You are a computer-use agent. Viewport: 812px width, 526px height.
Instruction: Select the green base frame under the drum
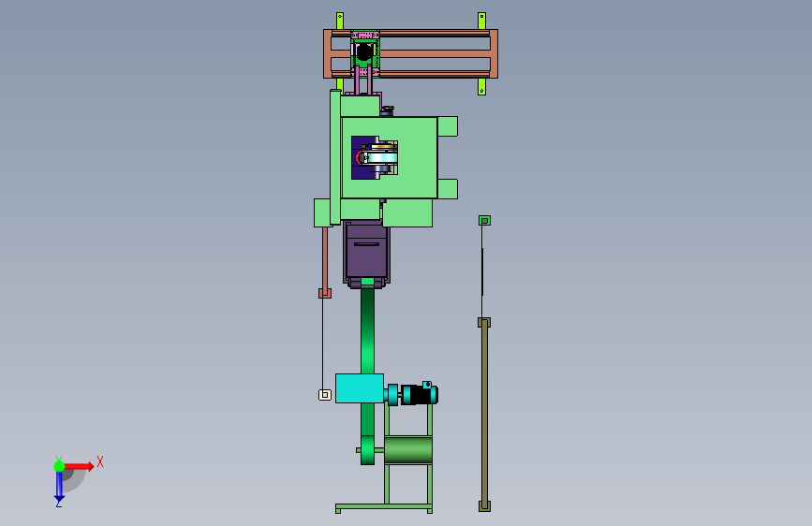[384, 508]
